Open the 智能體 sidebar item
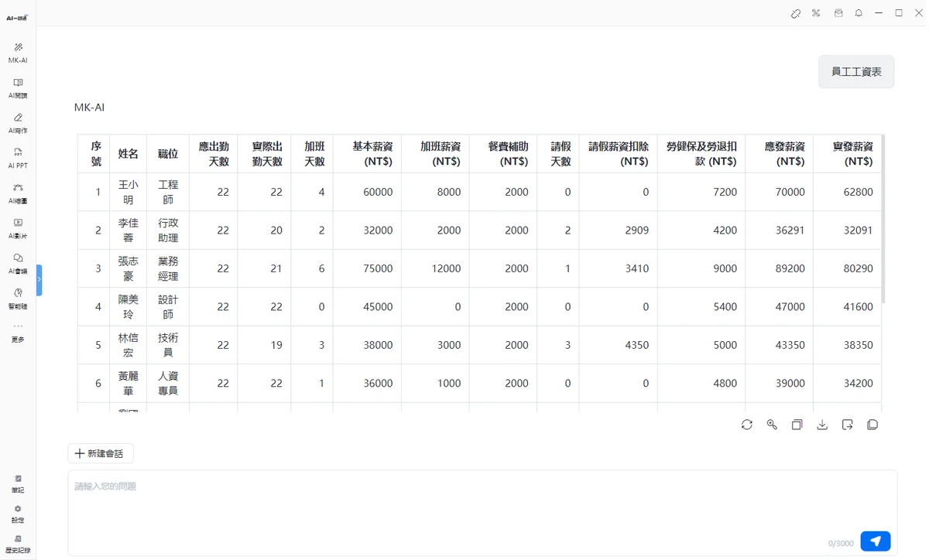Screen dimensions: 929x560 tap(18, 299)
